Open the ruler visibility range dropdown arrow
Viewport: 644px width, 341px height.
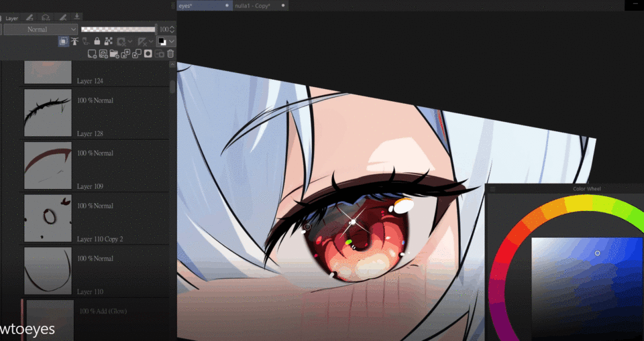pos(151,42)
